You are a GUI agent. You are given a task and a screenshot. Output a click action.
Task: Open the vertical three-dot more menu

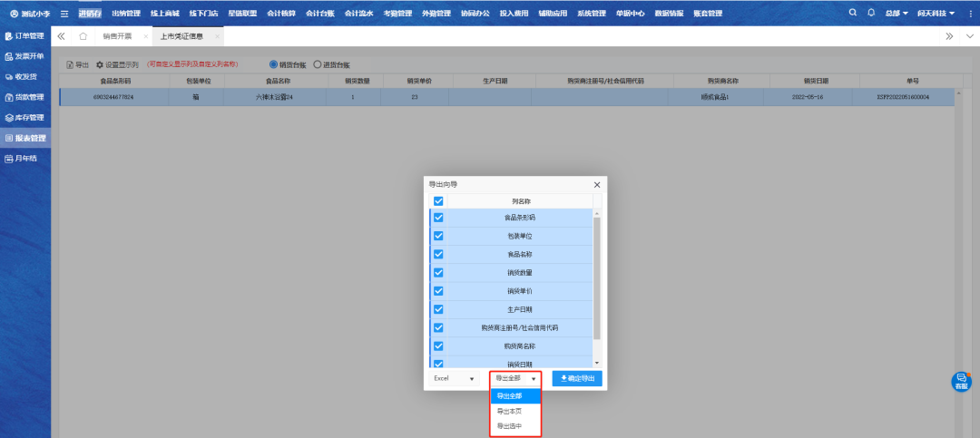point(971,36)
